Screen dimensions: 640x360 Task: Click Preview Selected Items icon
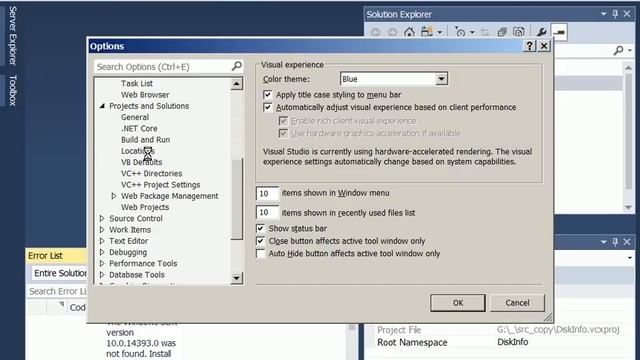(x=559, y=32)
